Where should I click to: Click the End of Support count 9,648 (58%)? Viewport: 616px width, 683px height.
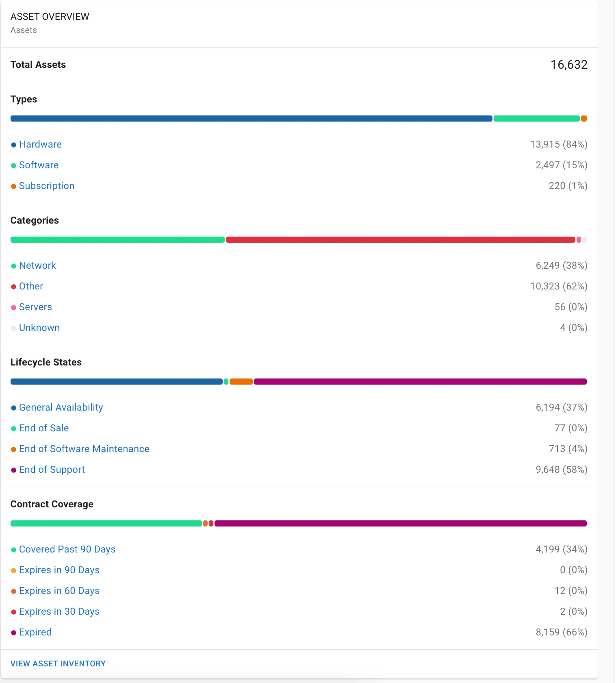(562, 470)
